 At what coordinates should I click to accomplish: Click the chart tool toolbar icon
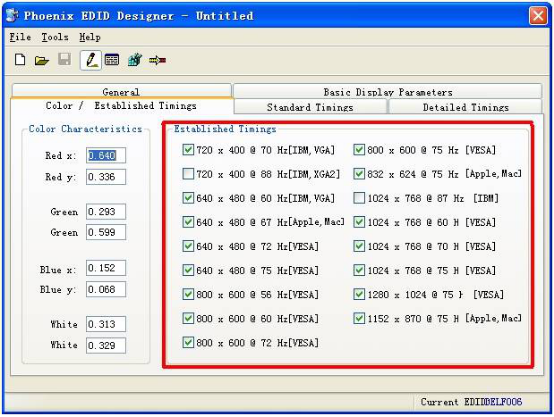[x=135, y=60]
